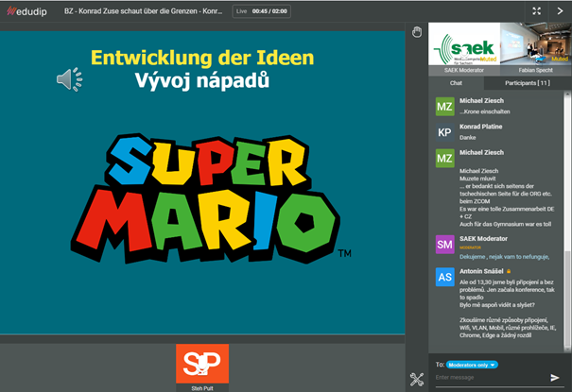Click Konrad Platine name in chat

click(x=481, y=127)
